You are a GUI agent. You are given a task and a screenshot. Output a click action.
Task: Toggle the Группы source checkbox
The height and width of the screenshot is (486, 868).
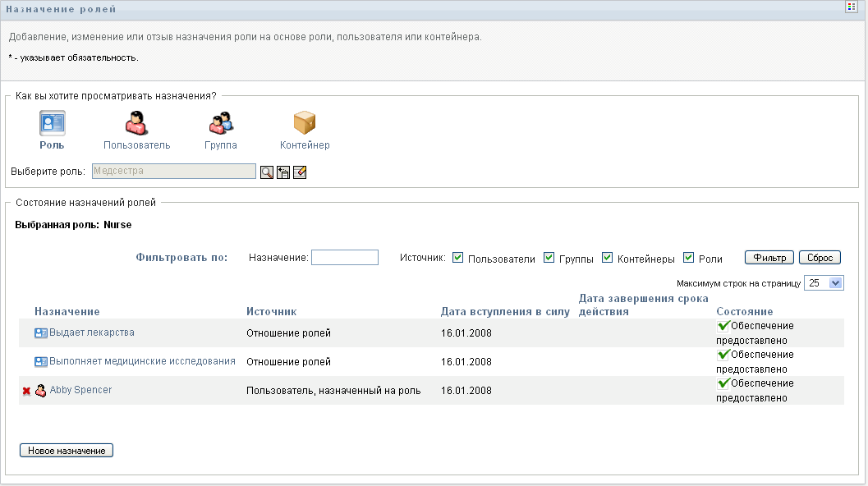[x=549, y=258]
